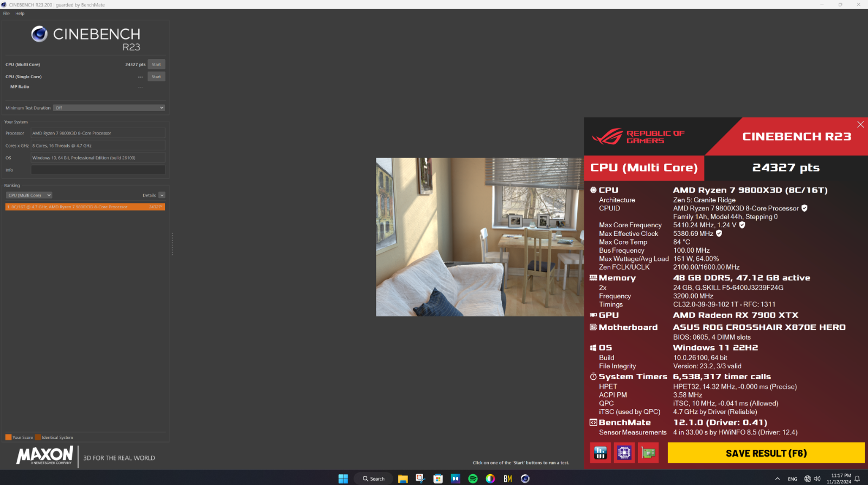Click '48 GB DDR5, 47.12 GB active' text
The width and height of the screenshot is (868, 485).
click(x=742, y=278)
